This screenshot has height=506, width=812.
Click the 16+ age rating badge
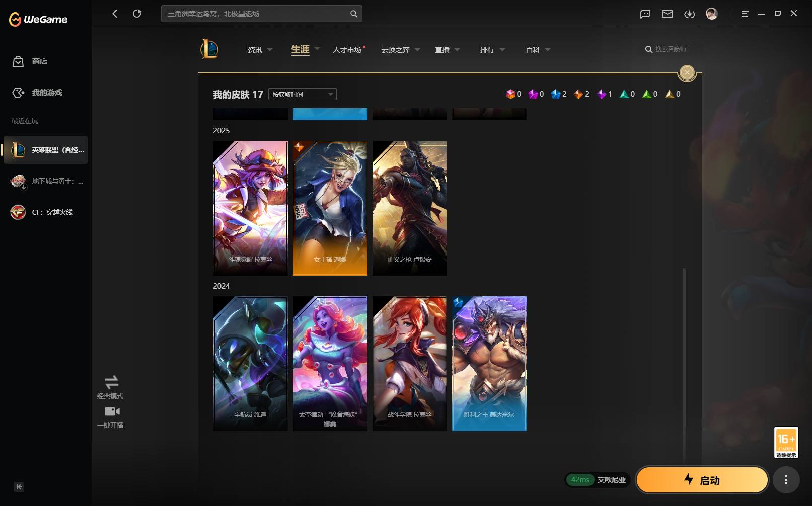coord(786,443)
